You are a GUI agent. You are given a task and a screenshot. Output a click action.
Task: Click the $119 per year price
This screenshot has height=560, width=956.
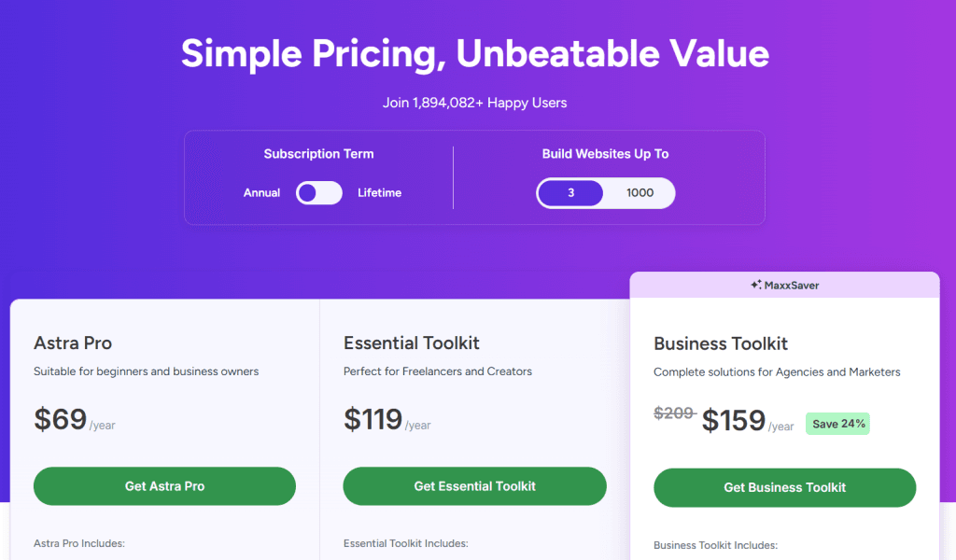[373, 420]
